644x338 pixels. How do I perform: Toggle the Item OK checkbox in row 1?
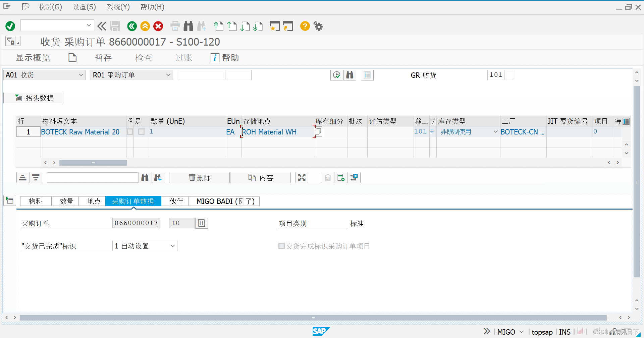(x=142, y=132)
